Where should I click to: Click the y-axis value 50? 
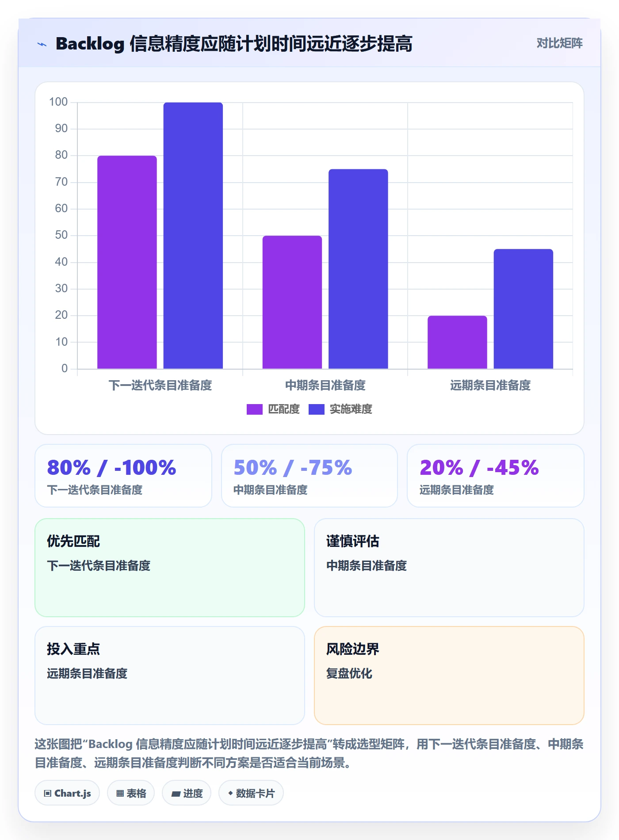pyautogui.click(x=61, y=235)
